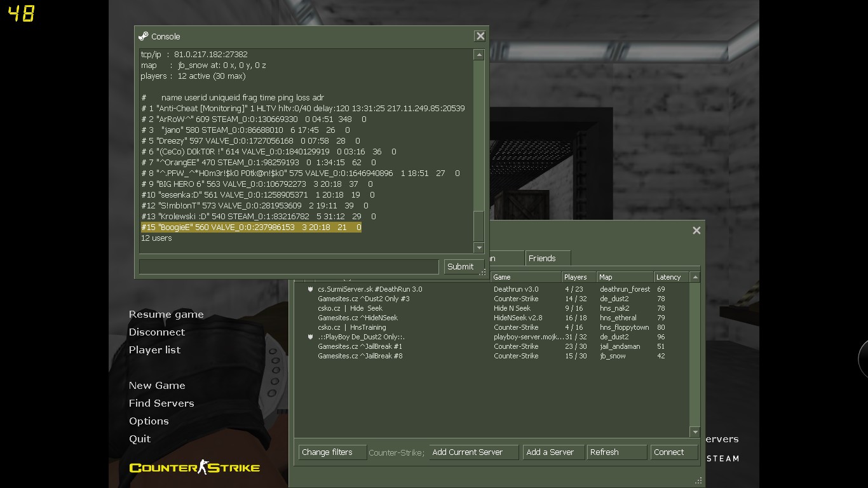Click the server list scrollbar up arrow
Screen dimensions: 868x488
(x=695, y=277)
